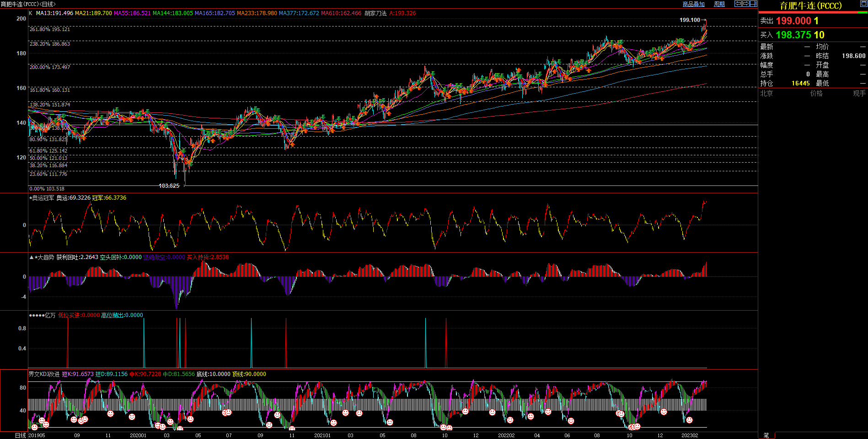The image size is (868, 439).
Task: Click the MA13 moving average label
Action: (x=54, y=13)
